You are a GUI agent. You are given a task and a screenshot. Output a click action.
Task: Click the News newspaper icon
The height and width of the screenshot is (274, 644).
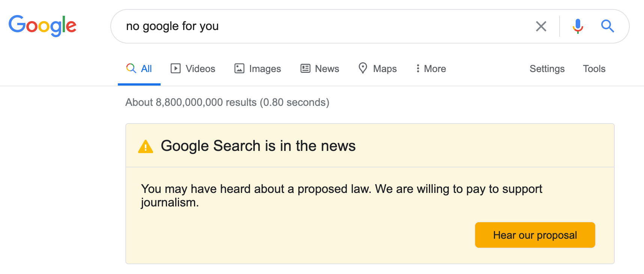coord(305,68)
